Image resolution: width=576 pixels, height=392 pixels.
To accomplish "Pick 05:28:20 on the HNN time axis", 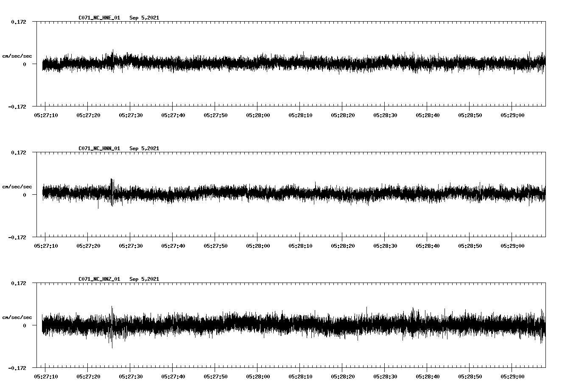I will click(343, 246).
